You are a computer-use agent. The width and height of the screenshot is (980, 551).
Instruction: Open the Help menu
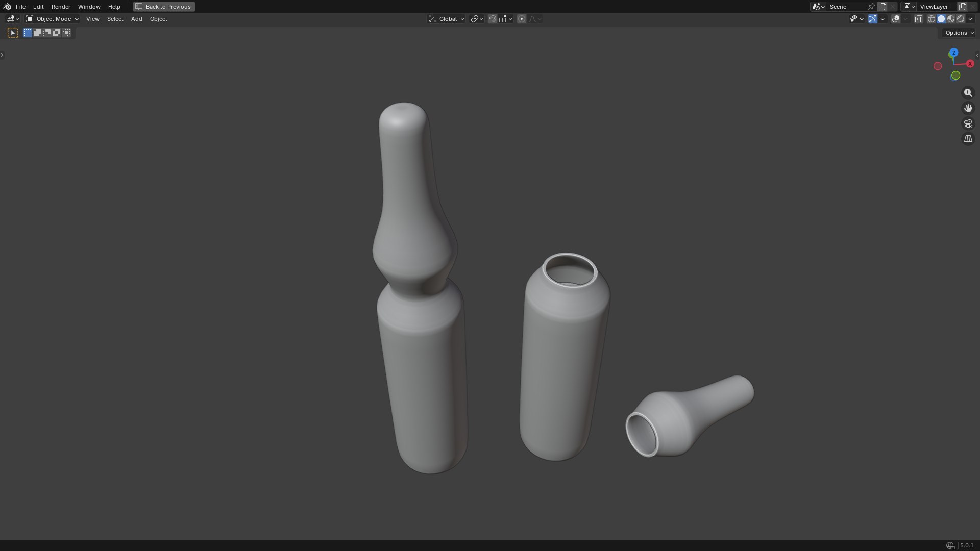click(114, 7)
